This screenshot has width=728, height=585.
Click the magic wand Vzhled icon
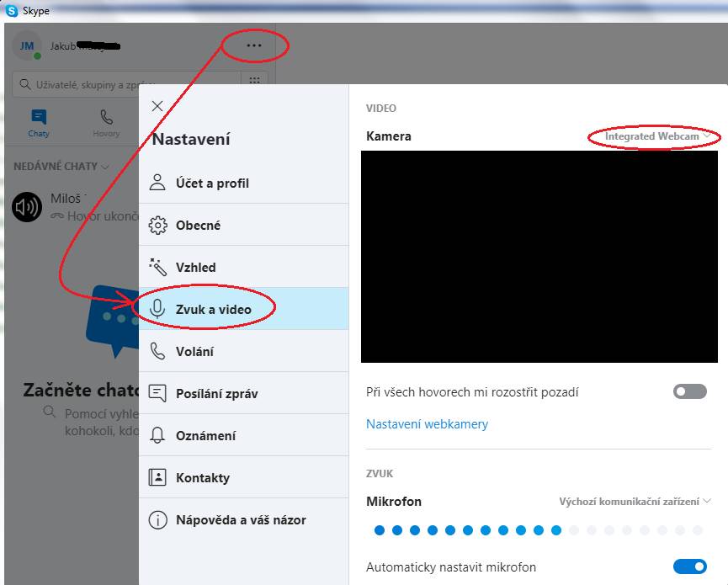point(157,267)
